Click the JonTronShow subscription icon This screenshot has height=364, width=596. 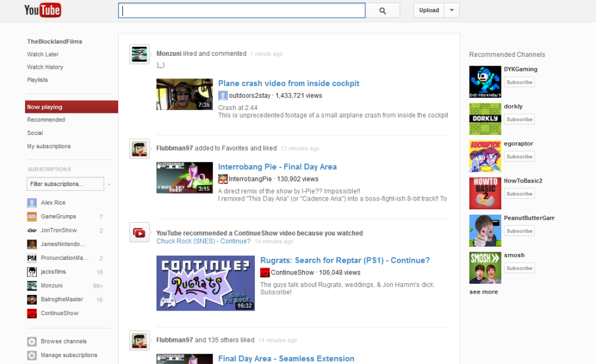32,230
